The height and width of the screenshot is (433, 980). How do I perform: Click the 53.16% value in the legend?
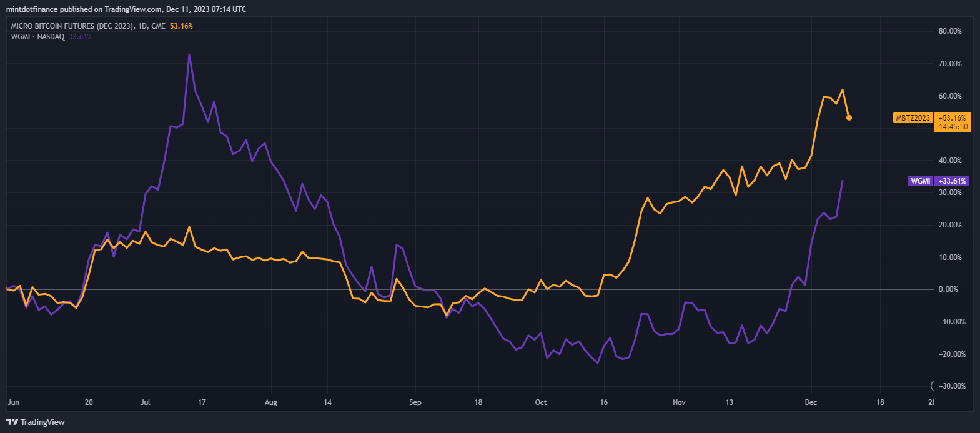(181, 26)
